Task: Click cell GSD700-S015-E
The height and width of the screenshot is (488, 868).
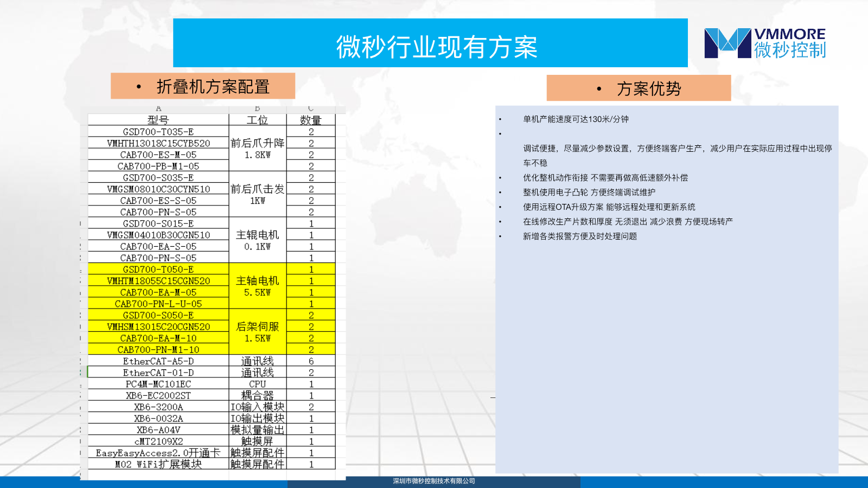Action: [158, 223]
